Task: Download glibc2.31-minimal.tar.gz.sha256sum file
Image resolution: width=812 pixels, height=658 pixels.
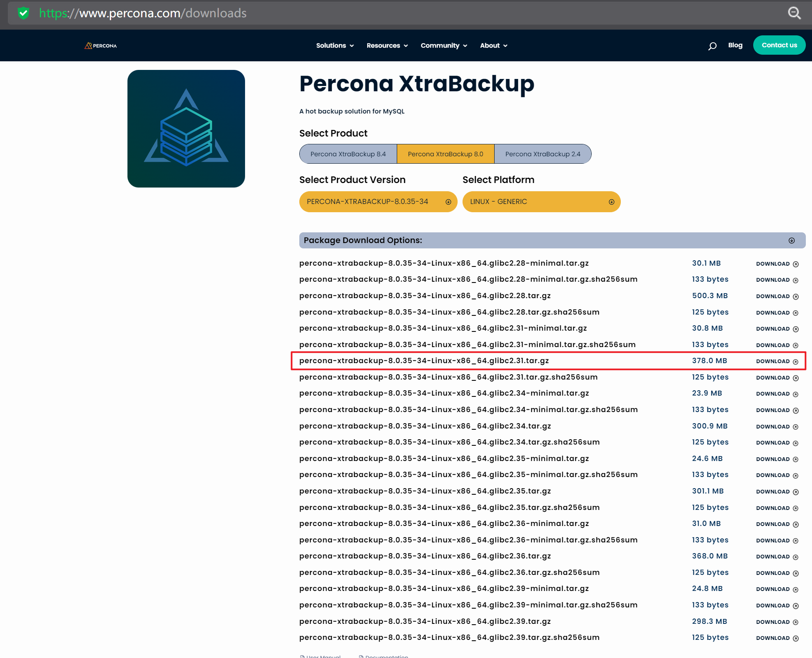Action: click(x=777, y=345)
